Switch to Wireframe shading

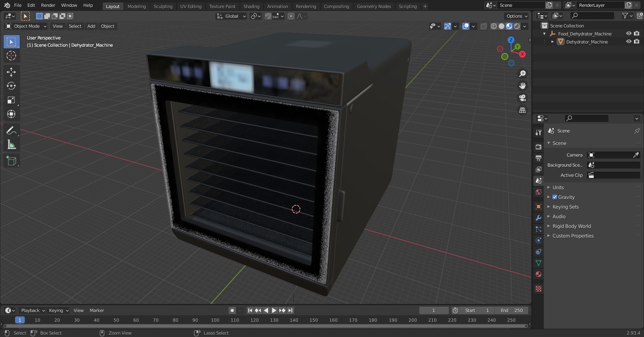[494, 26]
